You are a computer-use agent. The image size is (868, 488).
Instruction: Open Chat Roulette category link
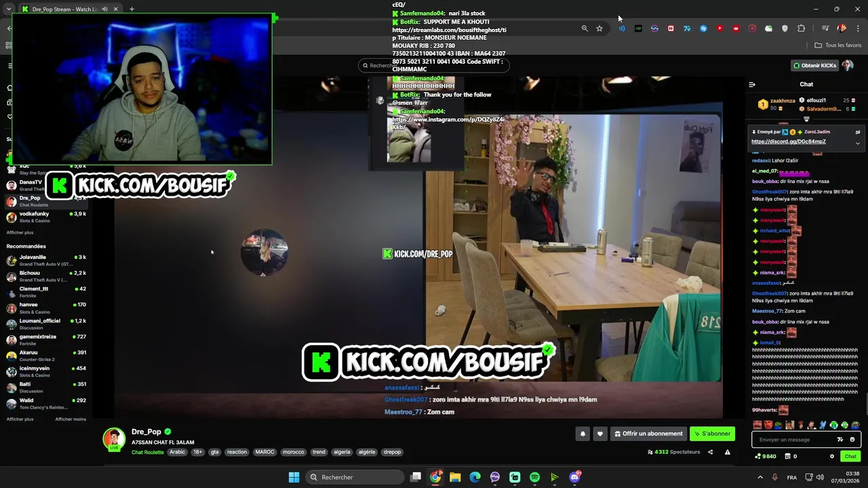(x=148, y=452)
